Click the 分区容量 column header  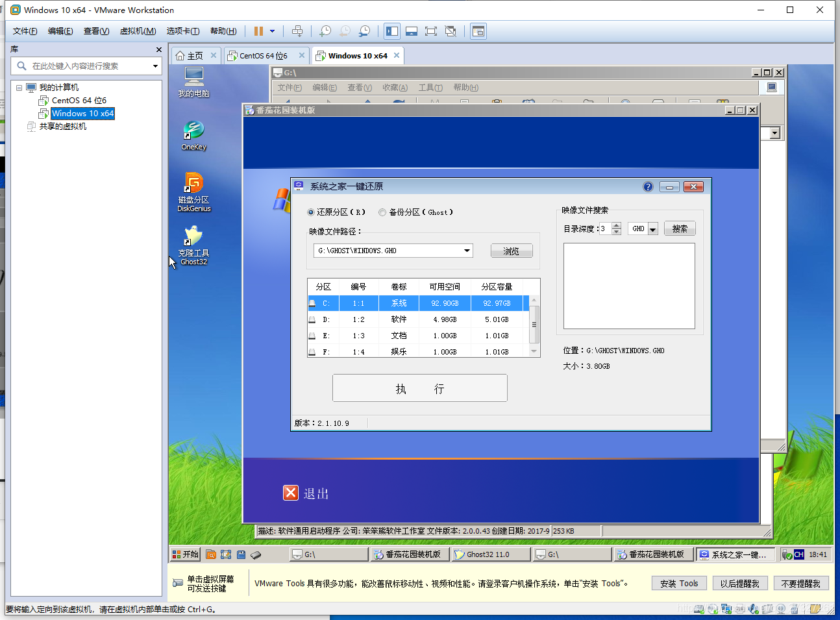[x=497, y=287]
